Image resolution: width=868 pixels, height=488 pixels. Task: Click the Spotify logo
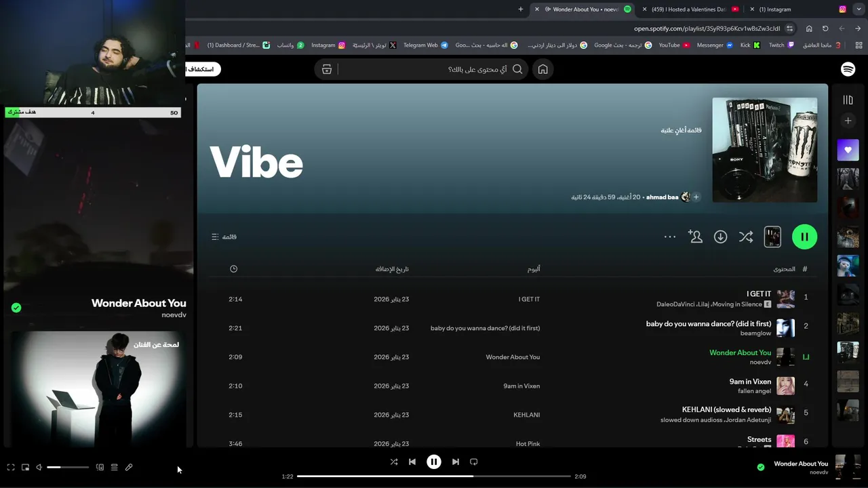(848, 69)
